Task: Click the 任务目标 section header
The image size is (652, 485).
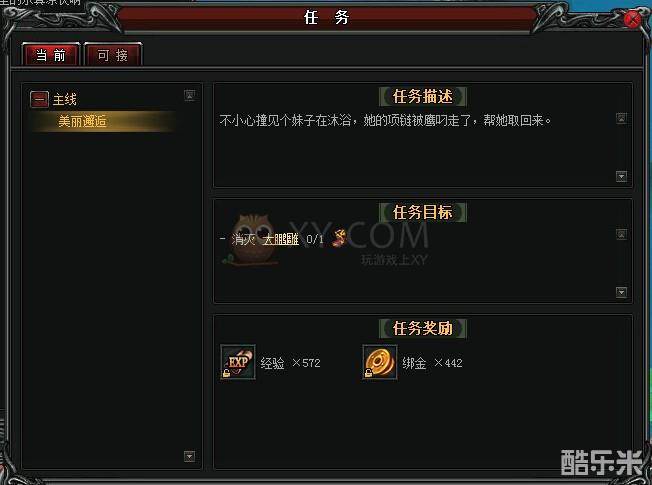Action: coord(422,212)
